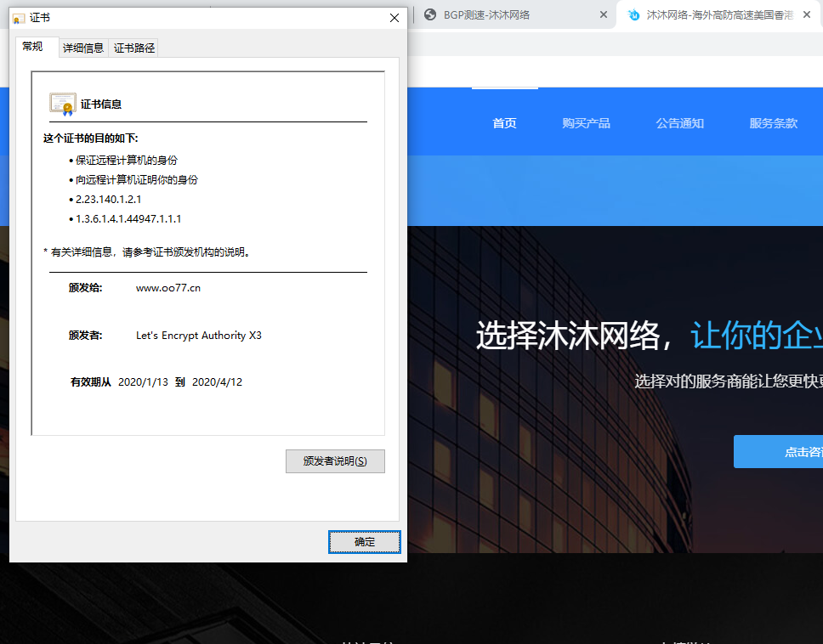Click the www.oo77.cn issued-to domain text
The height and width of the screenshot is (644, 823).
tap(168, 288)
